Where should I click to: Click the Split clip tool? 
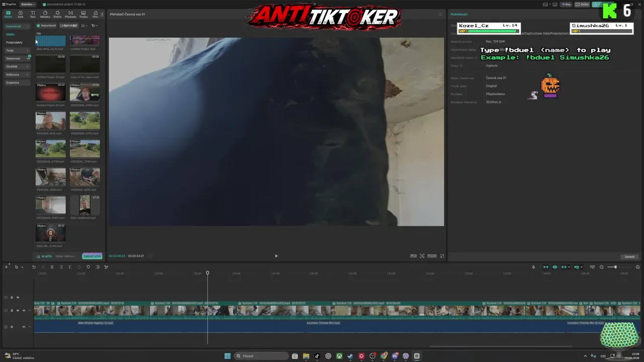pos(52,267)
